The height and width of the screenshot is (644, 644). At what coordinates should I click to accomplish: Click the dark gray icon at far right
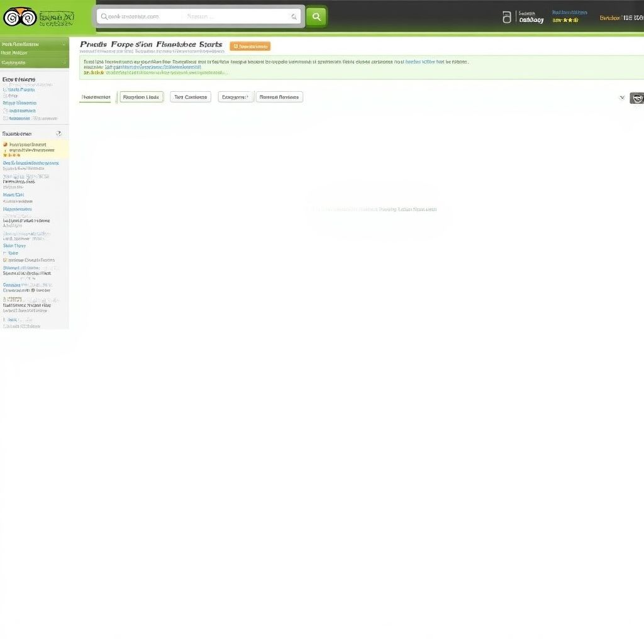tap(636, 98)
